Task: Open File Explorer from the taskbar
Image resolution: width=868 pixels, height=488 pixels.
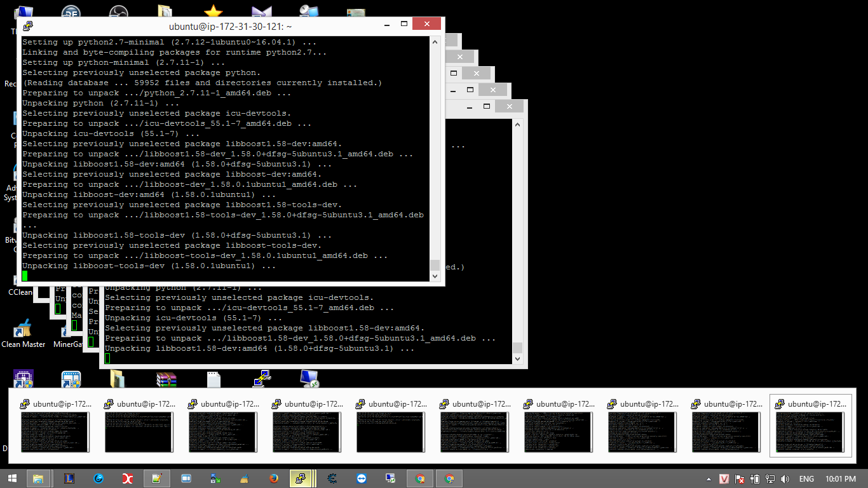Action: coord(38,478)
